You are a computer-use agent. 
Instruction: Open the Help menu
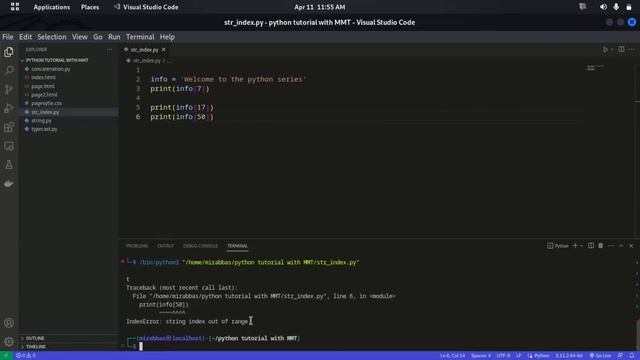point(167,37)
